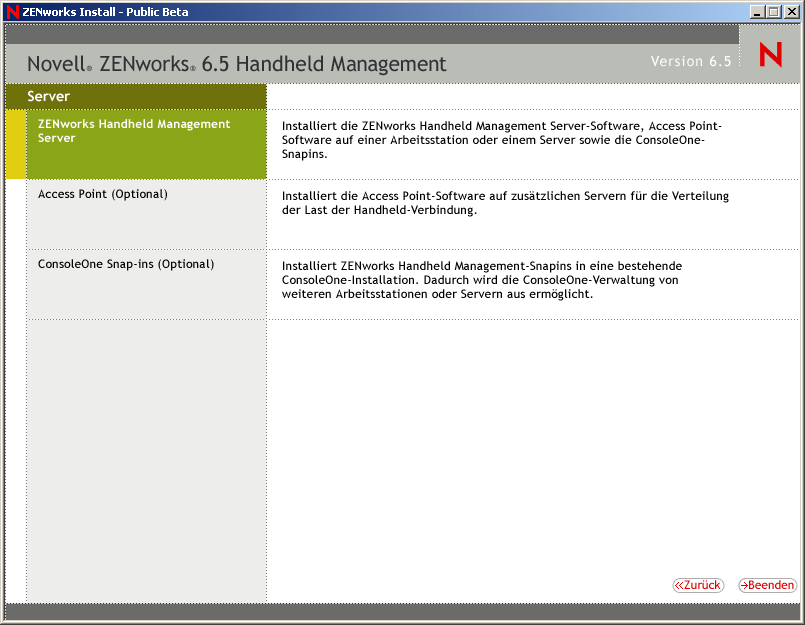Click the Version 6.5 label
The image size is (805, 625).
691,60
